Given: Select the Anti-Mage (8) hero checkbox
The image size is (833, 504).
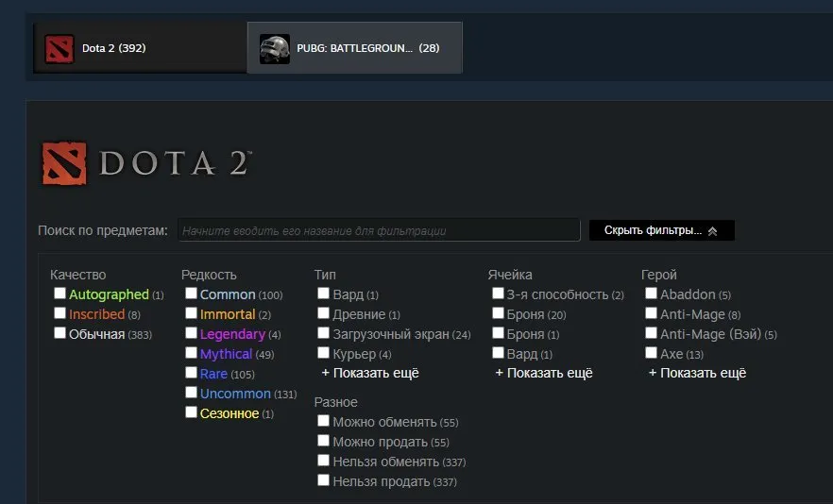Looking at the screenshot, I should [652, 312].
